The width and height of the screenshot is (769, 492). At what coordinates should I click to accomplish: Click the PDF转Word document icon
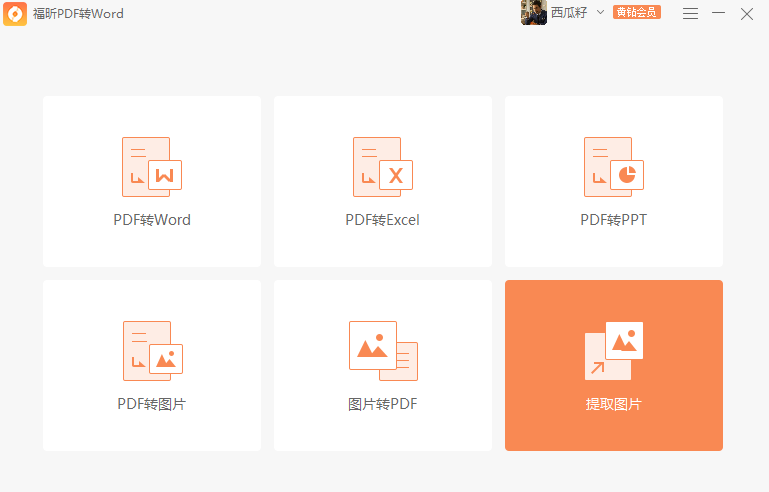pos(151,166)
